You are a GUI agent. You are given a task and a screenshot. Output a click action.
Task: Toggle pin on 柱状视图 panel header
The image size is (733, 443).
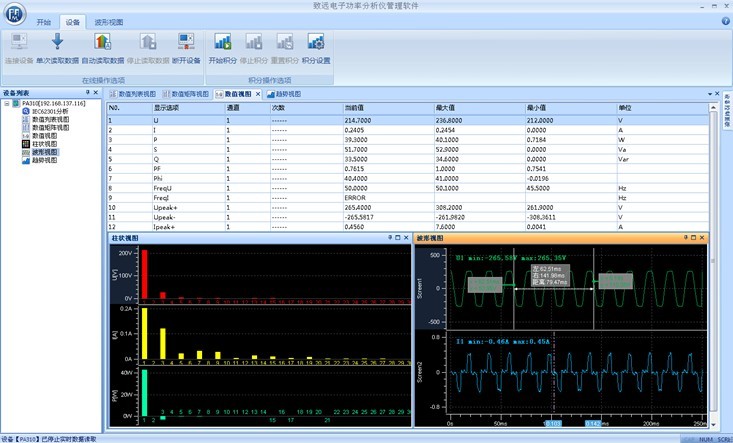coord(391,238)
